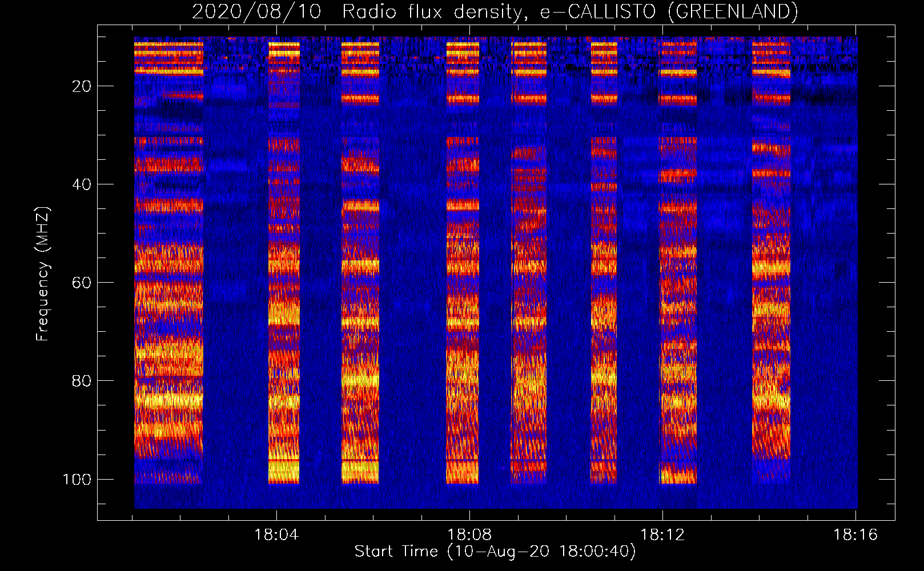Image resolution: width=924 pixels, height=571 pixels.
Task: Click the '60' frequency tick label
Action: click(82, 283)
